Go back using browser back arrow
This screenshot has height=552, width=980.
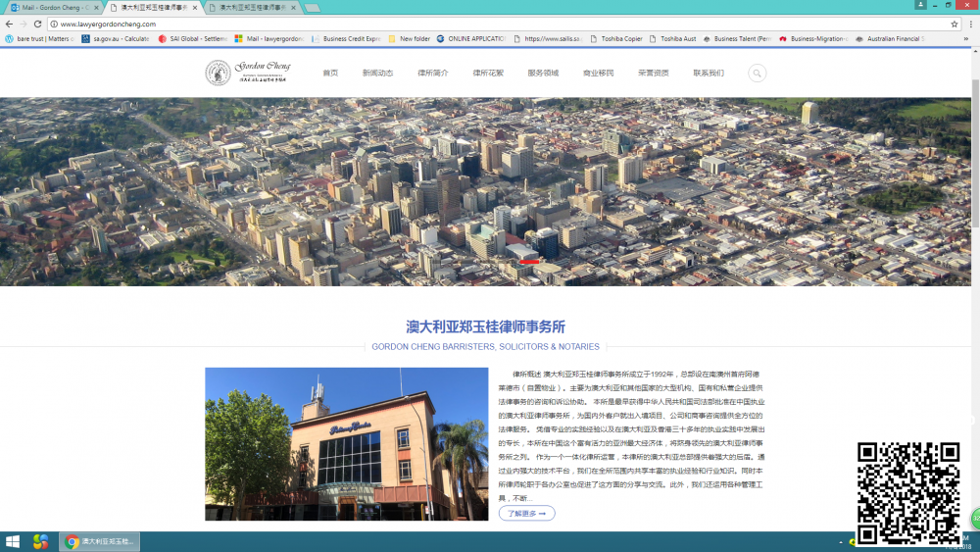tap(9, 24)
